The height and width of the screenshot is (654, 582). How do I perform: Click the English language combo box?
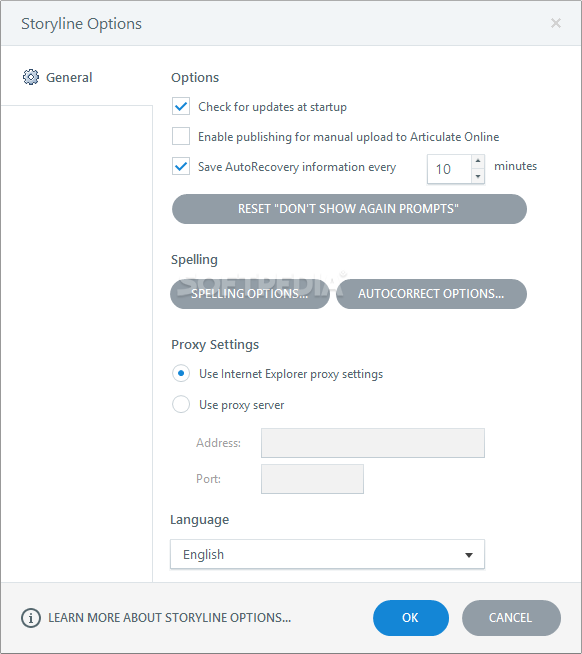coord(328,554)
